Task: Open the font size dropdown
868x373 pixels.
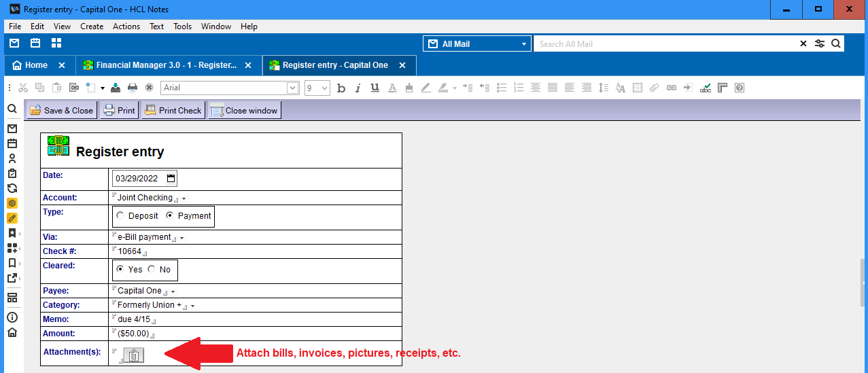Action: [324, 88]
